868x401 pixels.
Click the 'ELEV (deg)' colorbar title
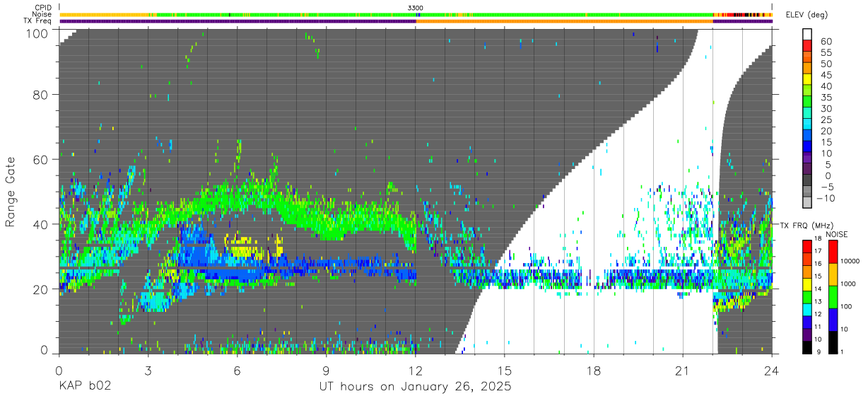tap(807, 15)
